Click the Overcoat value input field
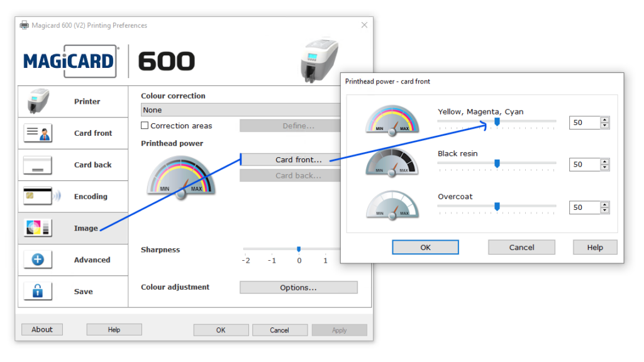The image size is (644, 362). (584, 207)
